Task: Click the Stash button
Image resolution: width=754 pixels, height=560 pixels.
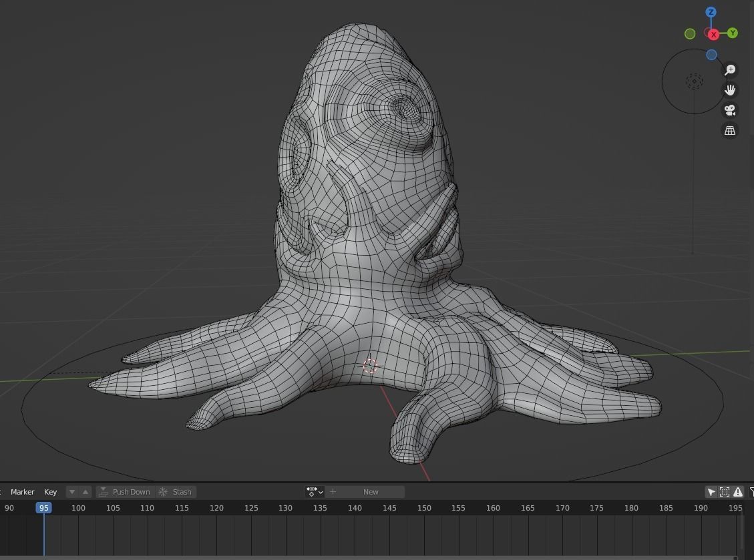Action: [x=176, y=492]
